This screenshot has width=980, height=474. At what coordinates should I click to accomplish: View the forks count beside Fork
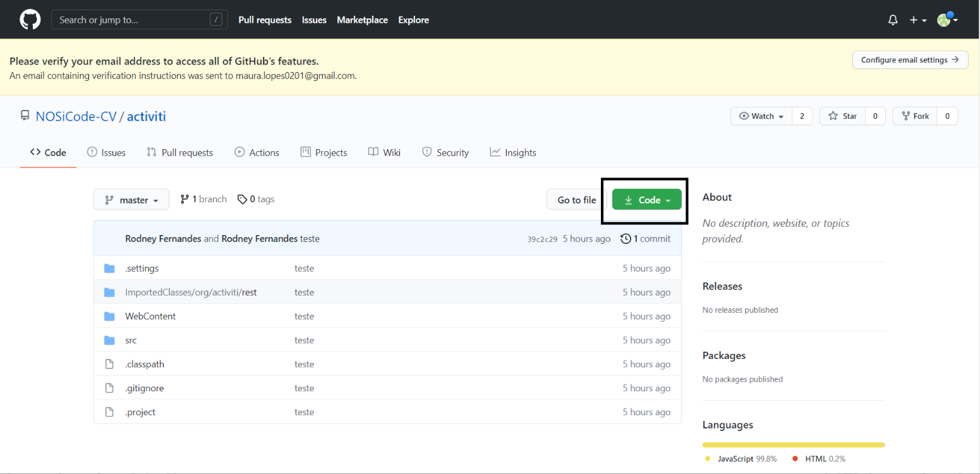click(947, 116)
